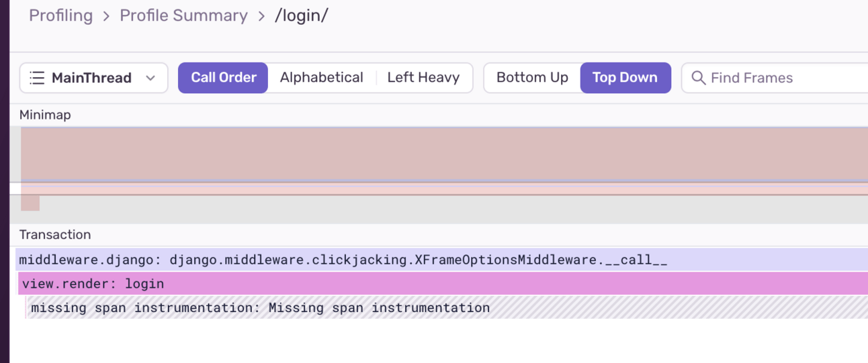Switch view to Bottom Up
The width and height of the screenshot is (868, 363).
[x=531, y=78]
